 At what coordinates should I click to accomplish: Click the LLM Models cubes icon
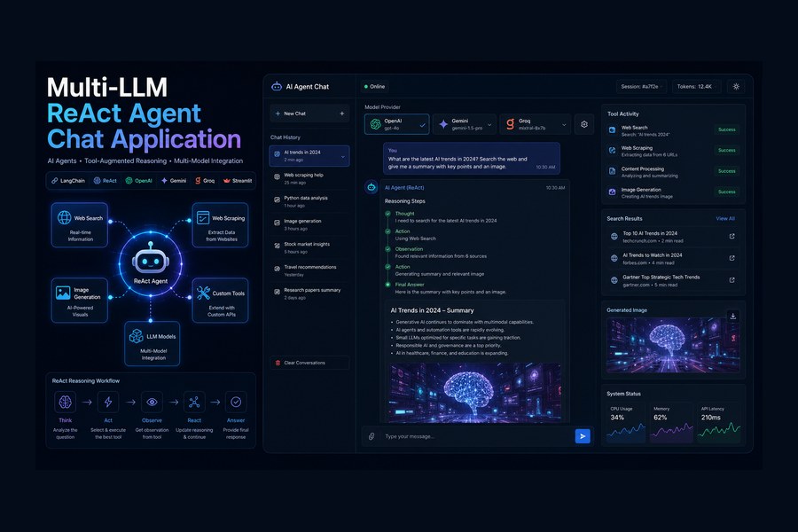pyautogui.click(x=136, y=336)
